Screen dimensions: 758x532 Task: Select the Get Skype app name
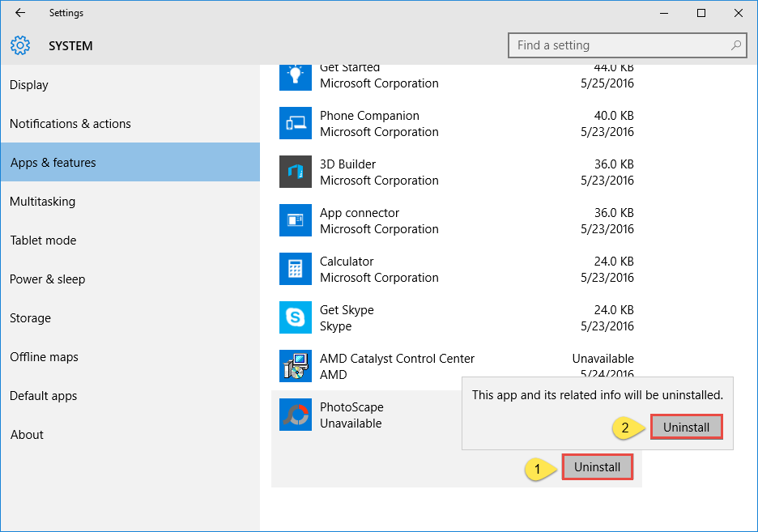(x=347, y=310)
